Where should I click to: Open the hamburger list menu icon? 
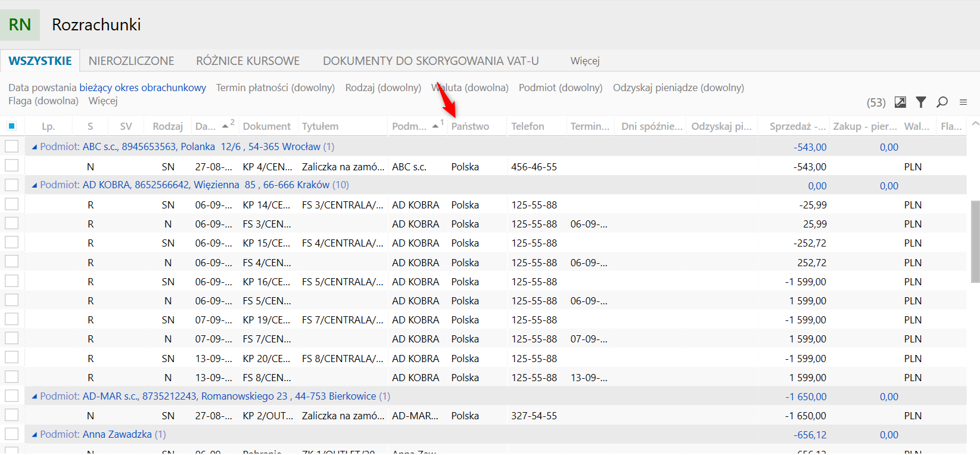pyautogui.click(x=963, y=102)
